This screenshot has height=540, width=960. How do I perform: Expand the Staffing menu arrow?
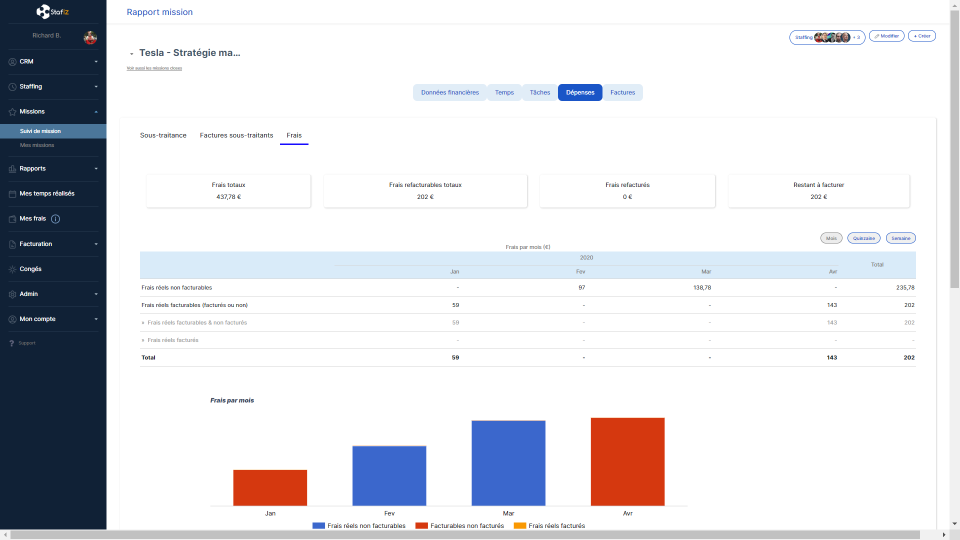click(96, 87)
